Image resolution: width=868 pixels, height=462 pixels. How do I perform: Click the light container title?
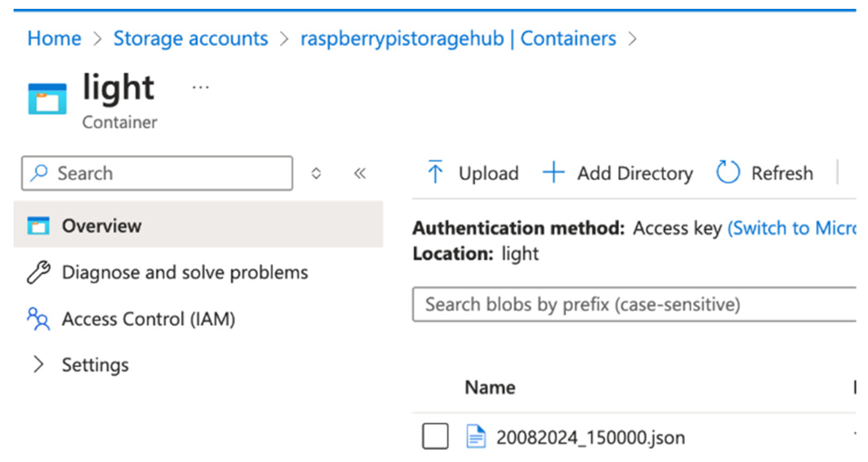tap(119, 88)
